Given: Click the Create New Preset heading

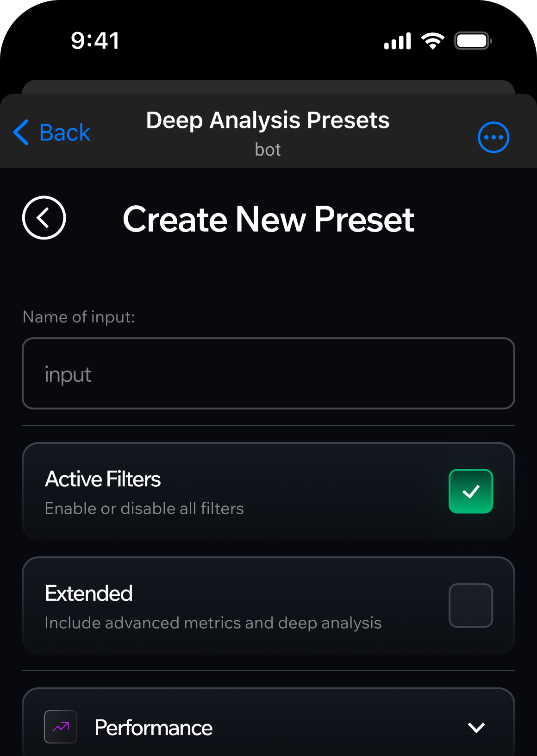Looking at the screenshot, I should [268, 219].
